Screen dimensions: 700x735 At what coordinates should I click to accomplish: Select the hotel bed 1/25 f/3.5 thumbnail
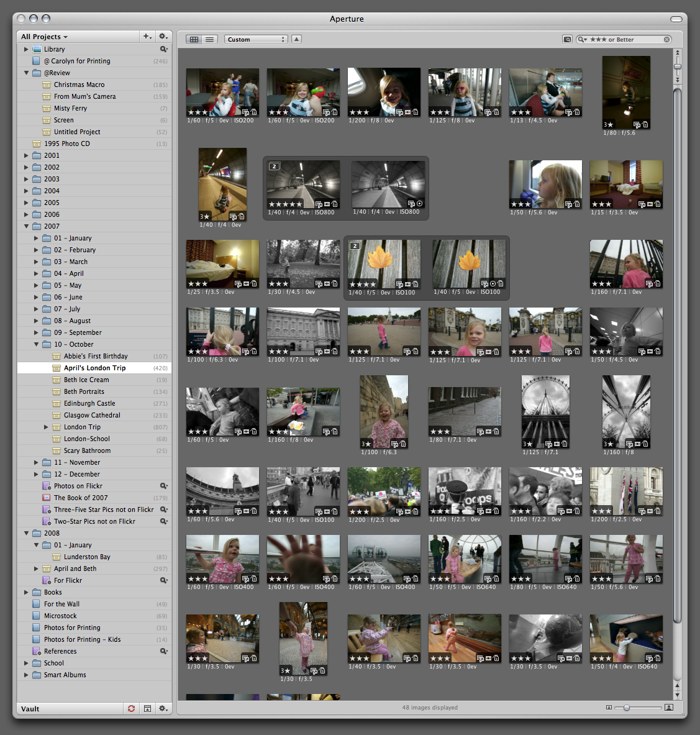pos(222,264)
